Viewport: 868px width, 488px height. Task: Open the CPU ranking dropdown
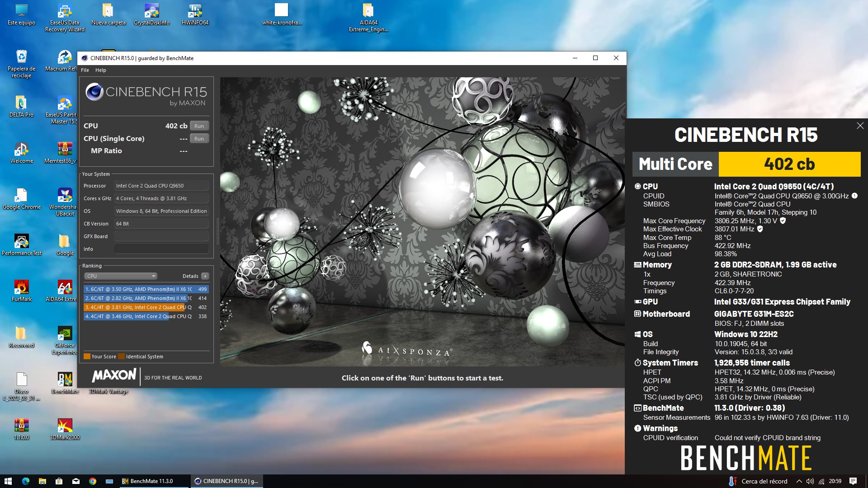(x=120, y=276)
